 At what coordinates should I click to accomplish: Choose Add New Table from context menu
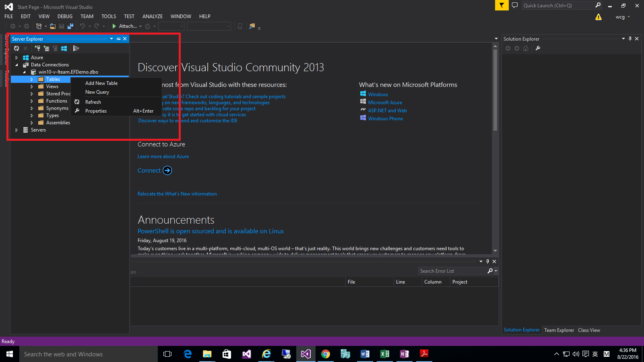tap(101, 83)
